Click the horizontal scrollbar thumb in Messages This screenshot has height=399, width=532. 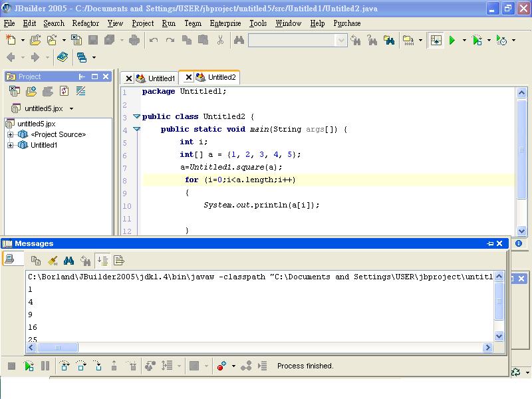click(58, 347)
